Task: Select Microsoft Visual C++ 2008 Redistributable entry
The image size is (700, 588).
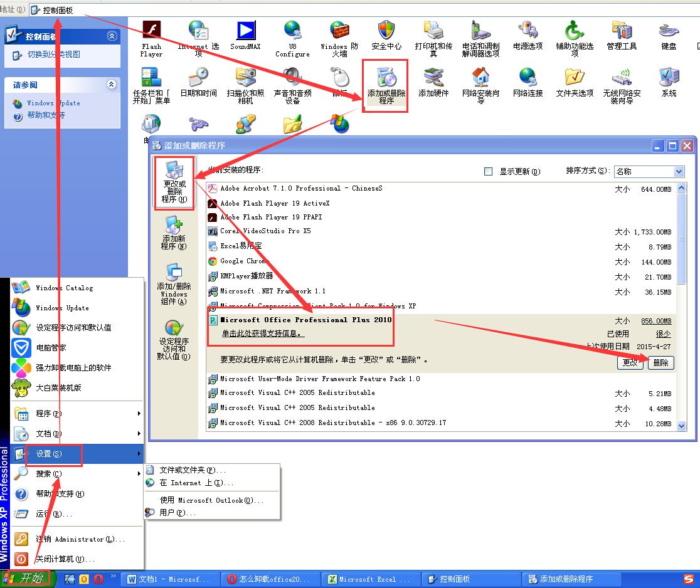Action: point(441,423)
